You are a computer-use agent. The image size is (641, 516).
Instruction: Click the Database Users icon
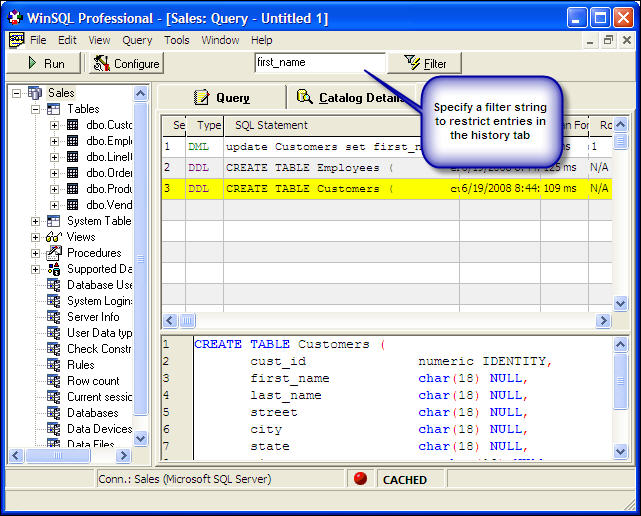54,285
